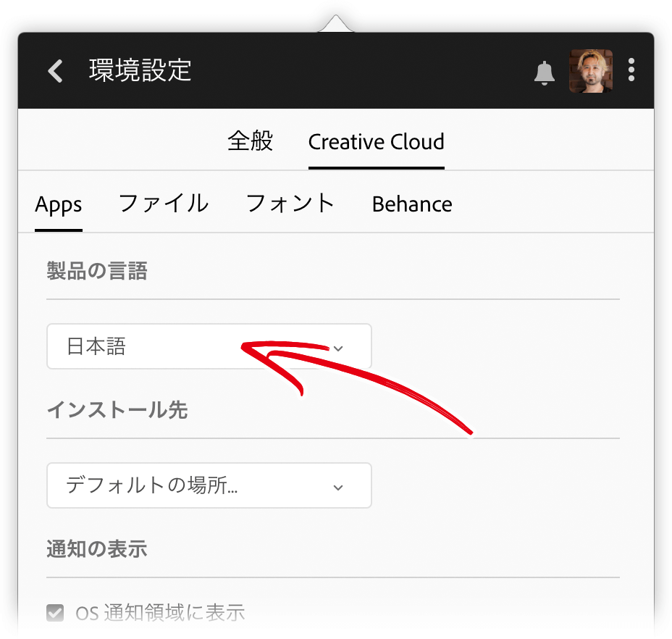Open notifications with the bell icon

click(545, 73)
